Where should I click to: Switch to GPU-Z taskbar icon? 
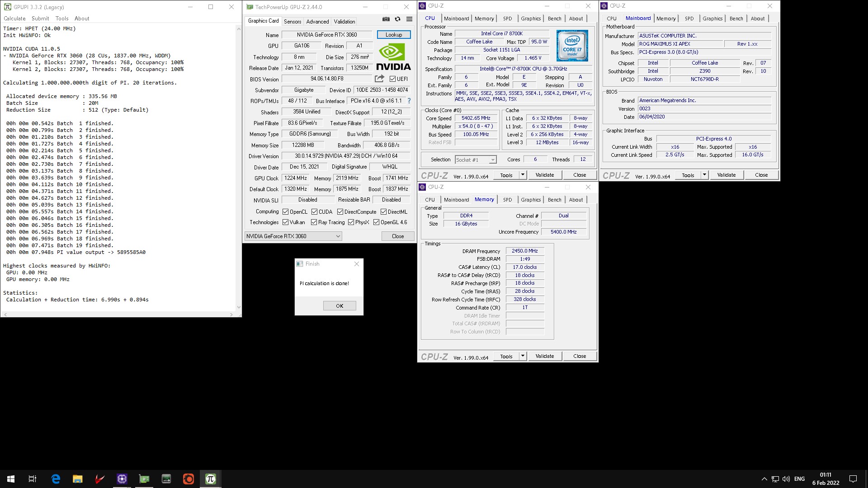[144, 479]
